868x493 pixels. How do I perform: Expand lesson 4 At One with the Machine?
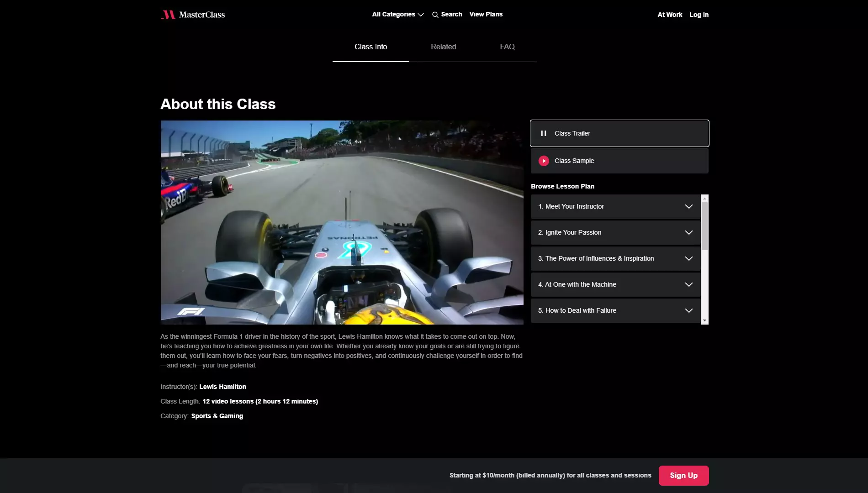point(615,285)
